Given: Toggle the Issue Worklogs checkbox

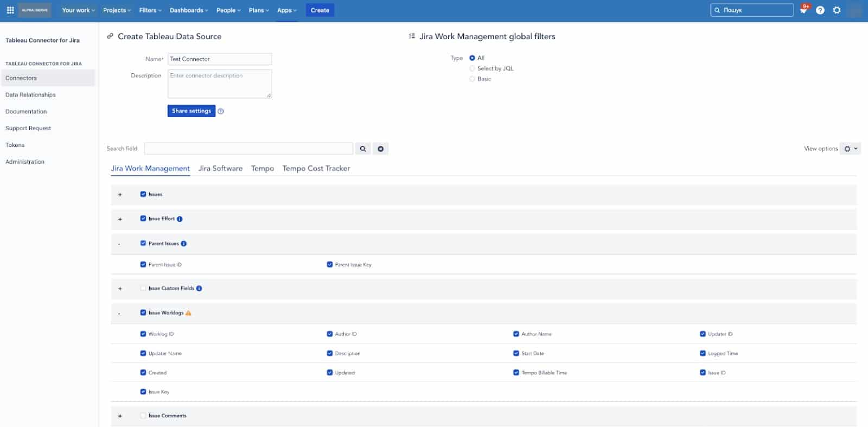Looking at the screenshot, I should 143,313.
